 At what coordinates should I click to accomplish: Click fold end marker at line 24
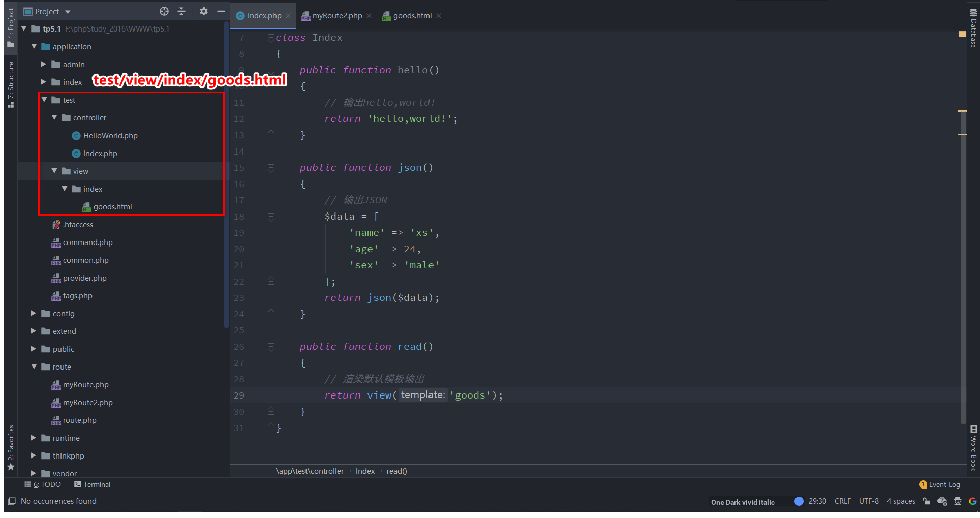(x=271, y=314)
